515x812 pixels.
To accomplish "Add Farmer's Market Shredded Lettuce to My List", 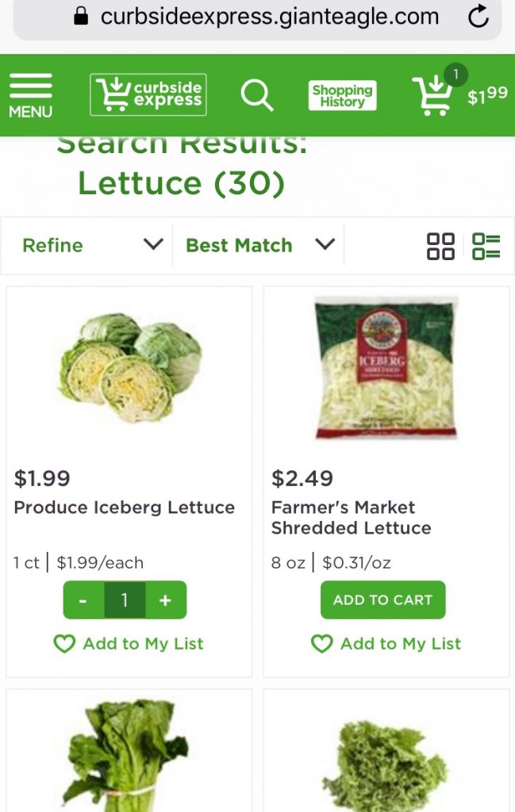I will pos(386,643).
